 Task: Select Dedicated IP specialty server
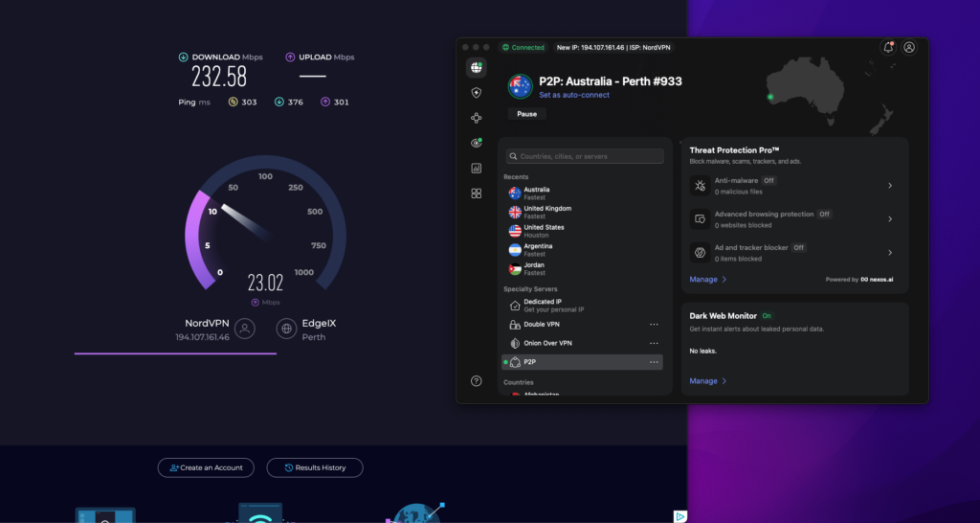(585, 306)
